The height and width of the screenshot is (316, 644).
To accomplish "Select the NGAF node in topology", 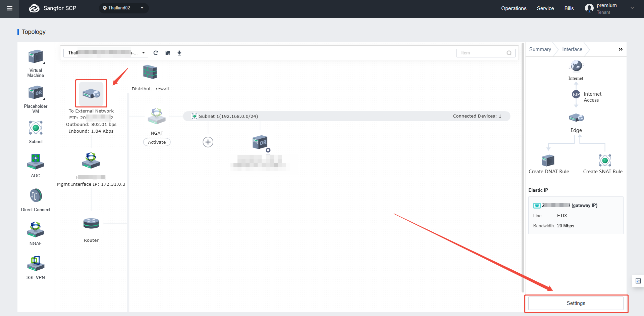I will click(157, 116).
